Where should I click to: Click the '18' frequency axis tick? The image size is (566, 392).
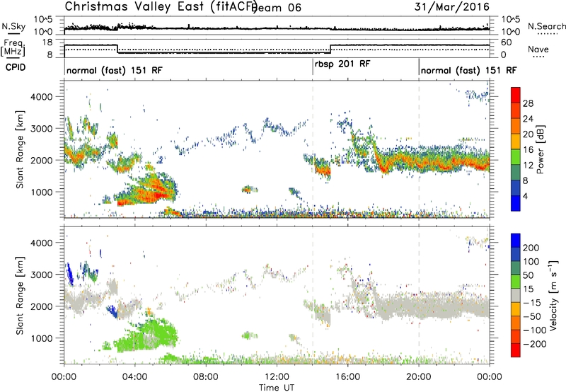47,42
